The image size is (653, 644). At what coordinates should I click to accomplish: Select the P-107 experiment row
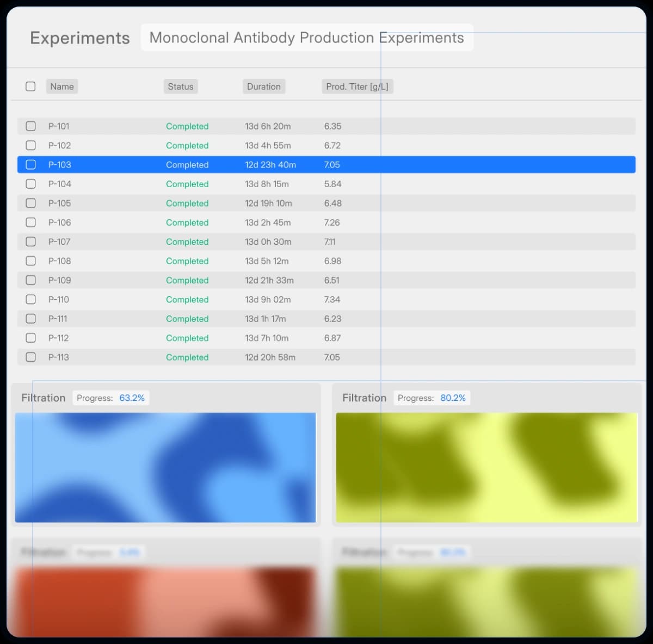click(x=326, y=242)
